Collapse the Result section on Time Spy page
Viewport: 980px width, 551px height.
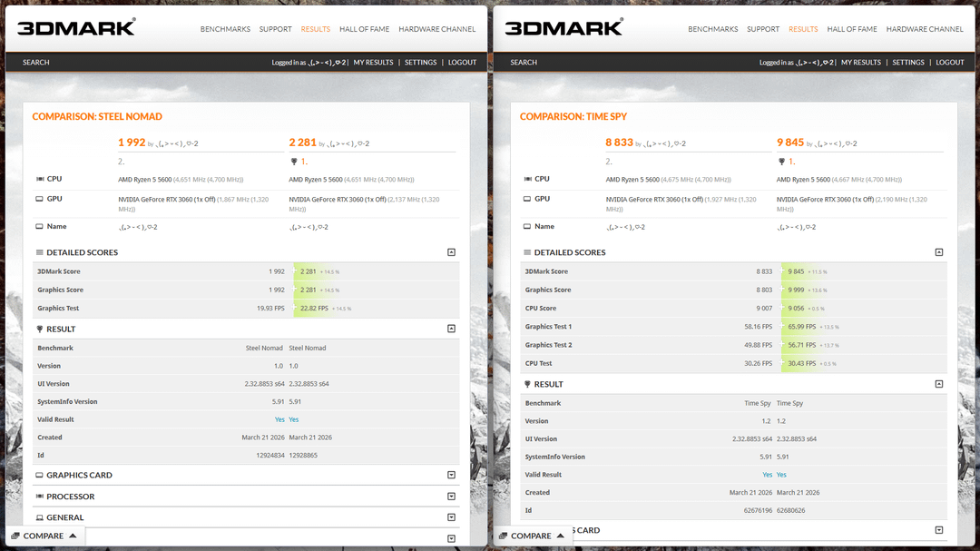coord(938,384)
